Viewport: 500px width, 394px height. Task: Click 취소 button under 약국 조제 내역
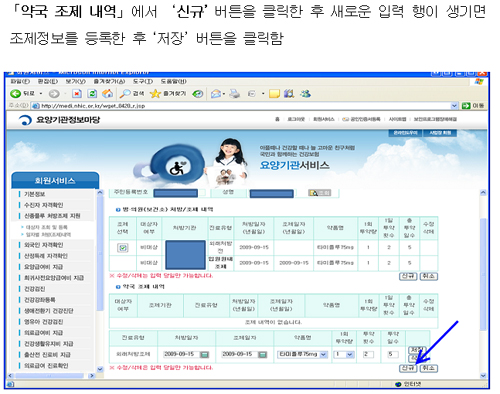(429, 368)
